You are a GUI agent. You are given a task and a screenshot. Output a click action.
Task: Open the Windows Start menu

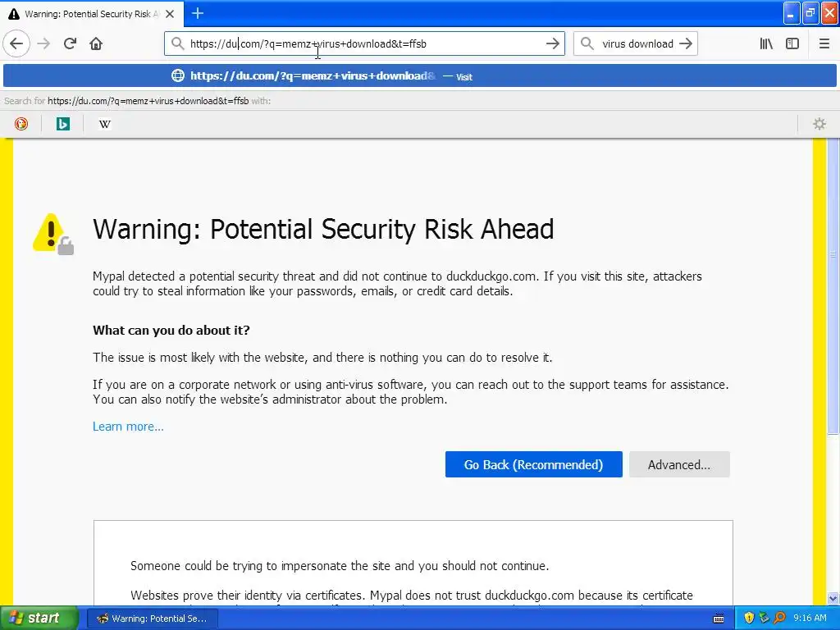(x=39, y=618)
